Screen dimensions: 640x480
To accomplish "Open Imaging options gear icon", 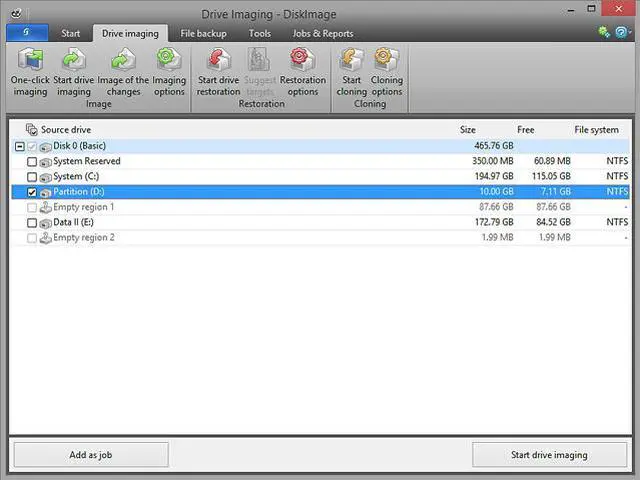I will click(x=168, y=61).
